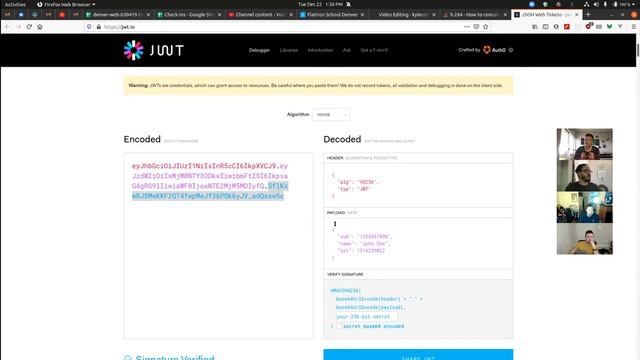Open the Algorithm HS256 dropdown
The image size is (640, 360).
click(x=331, y=115)
